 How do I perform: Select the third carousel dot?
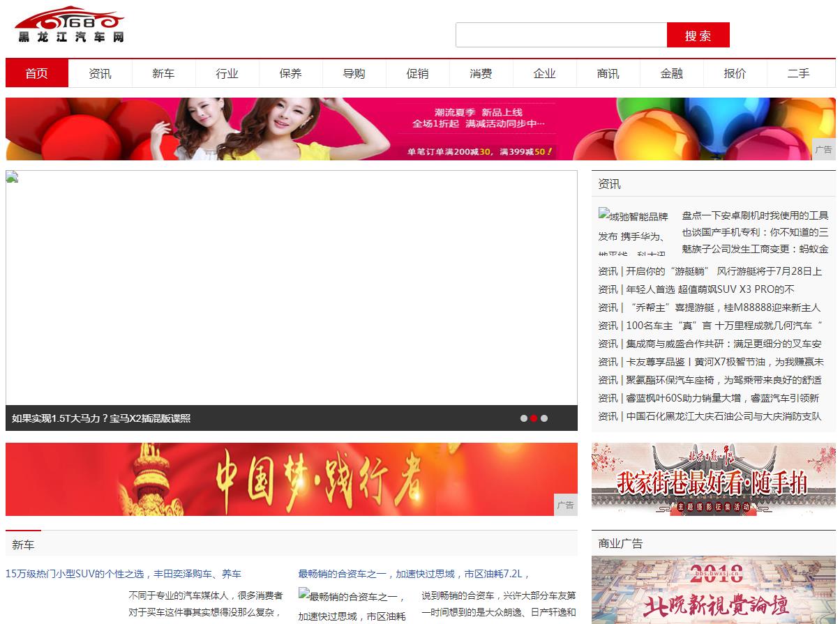pos(544,418)
